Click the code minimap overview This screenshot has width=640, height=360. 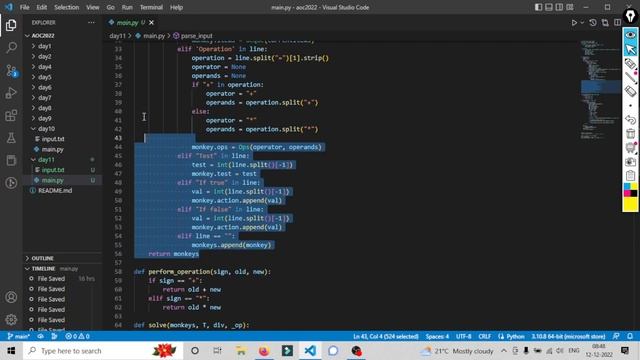coord(600,90)
